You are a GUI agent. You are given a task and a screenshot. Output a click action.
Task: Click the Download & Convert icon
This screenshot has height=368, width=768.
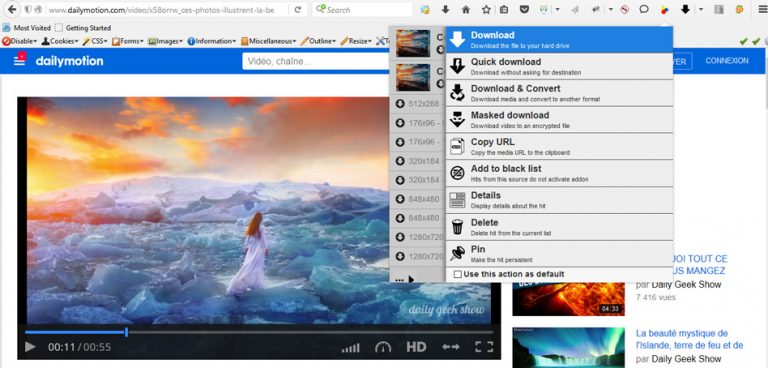457,93
